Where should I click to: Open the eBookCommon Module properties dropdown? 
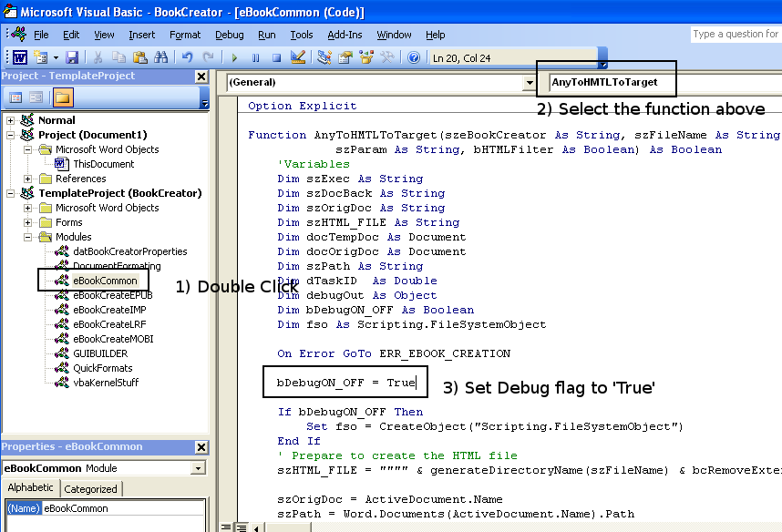[198, 468]
